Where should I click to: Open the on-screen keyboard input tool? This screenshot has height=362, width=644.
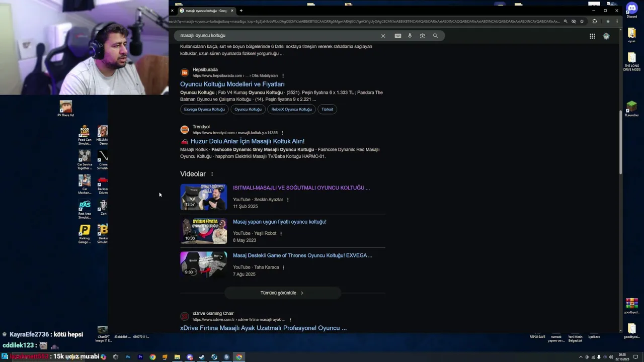coord(398,36)
